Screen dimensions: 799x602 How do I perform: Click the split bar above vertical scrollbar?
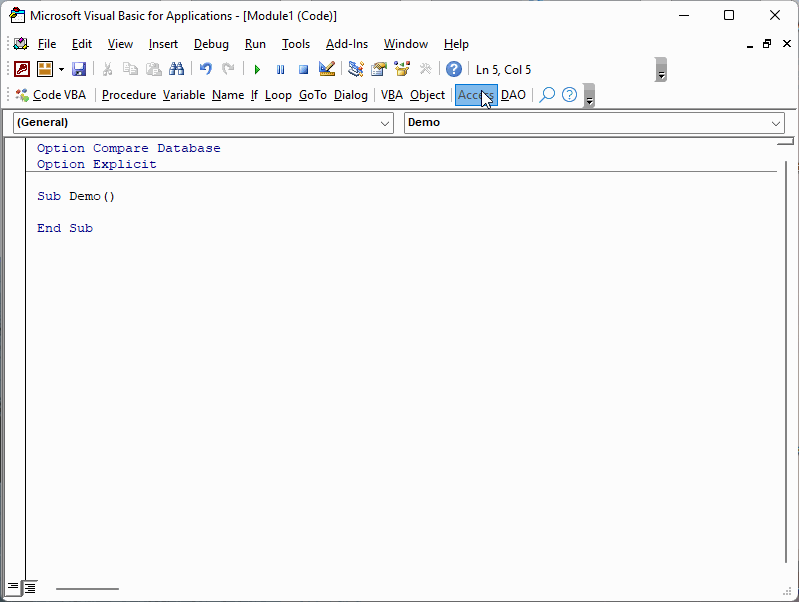pos(785,141)
